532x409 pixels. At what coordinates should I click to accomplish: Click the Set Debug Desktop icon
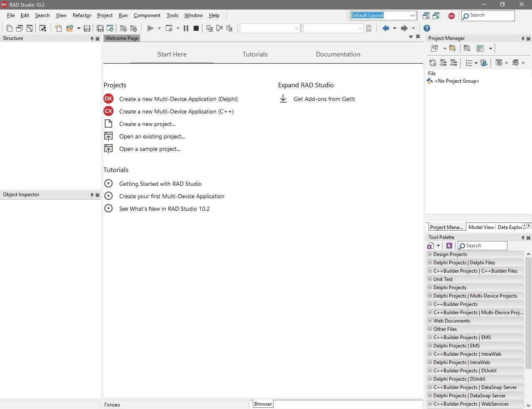pyautogui.click(x=436, y=16)
